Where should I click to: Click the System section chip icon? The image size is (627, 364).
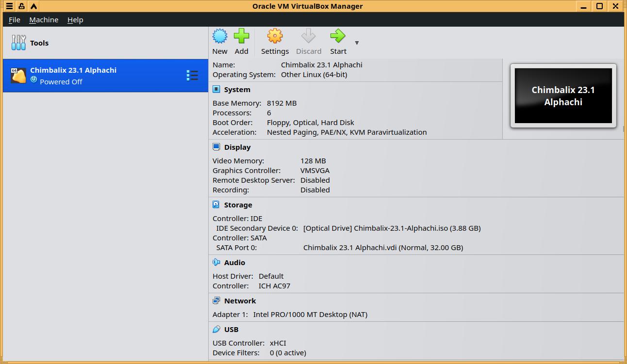pos(216,89)
